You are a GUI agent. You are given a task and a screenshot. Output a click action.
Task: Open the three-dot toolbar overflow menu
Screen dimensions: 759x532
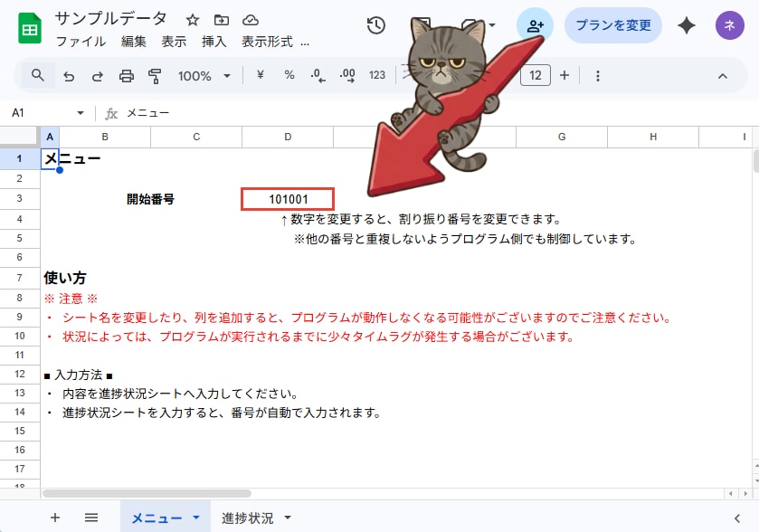pyautogui.click(x=598, y=76)
